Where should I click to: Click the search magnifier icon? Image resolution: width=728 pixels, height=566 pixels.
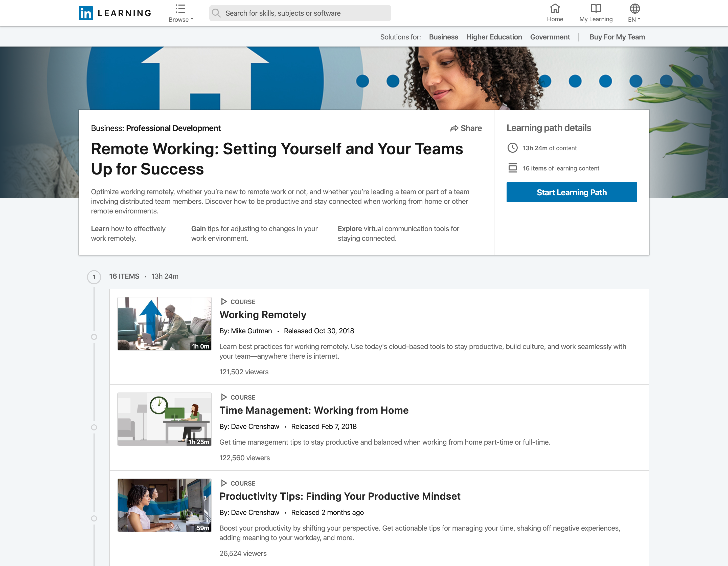click(x=216, y=13)
